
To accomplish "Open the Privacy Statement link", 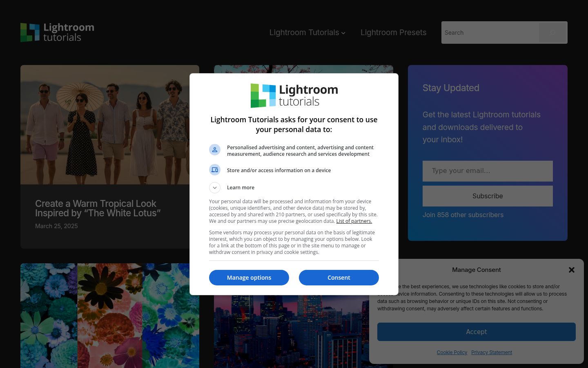I will tap(492, 352).
